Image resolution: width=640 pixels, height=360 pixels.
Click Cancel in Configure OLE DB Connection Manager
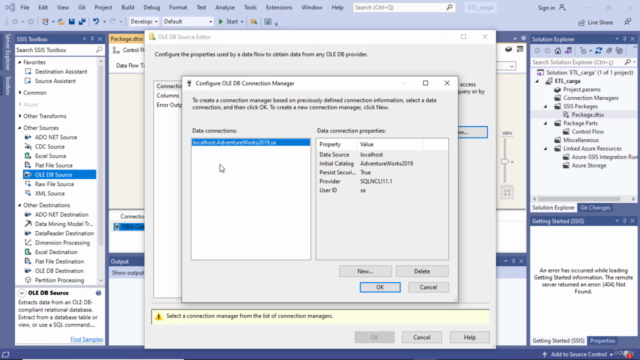pyautogui.click(x=428, y=287)
